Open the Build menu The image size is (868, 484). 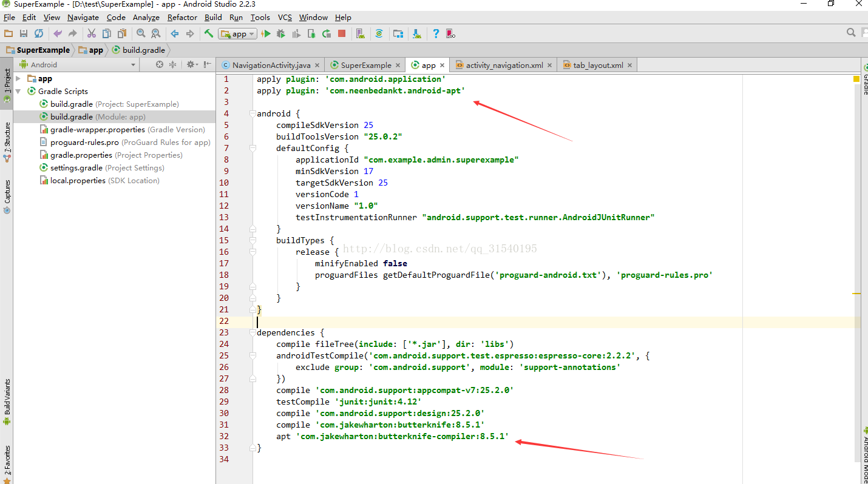pos(213,18)
